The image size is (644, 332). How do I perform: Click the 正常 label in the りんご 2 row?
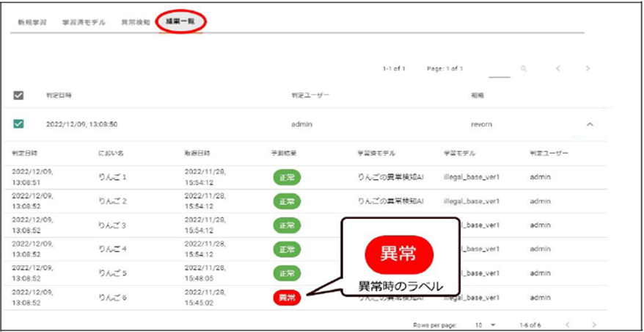[287, 201]
